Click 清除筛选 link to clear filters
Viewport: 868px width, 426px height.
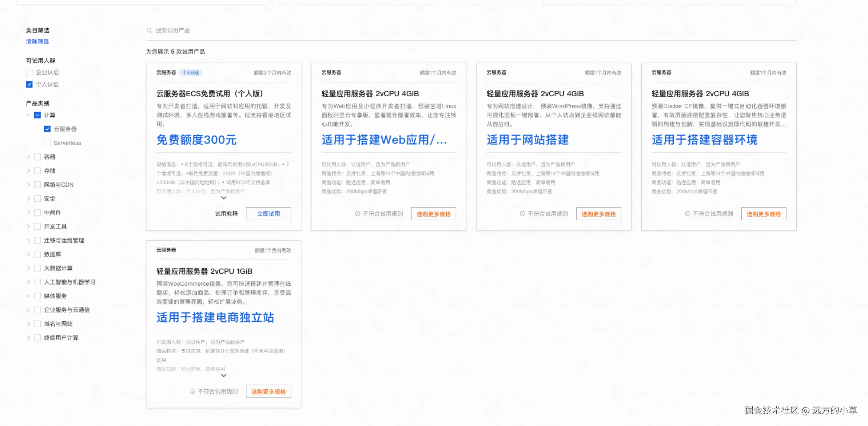[37, 41]
